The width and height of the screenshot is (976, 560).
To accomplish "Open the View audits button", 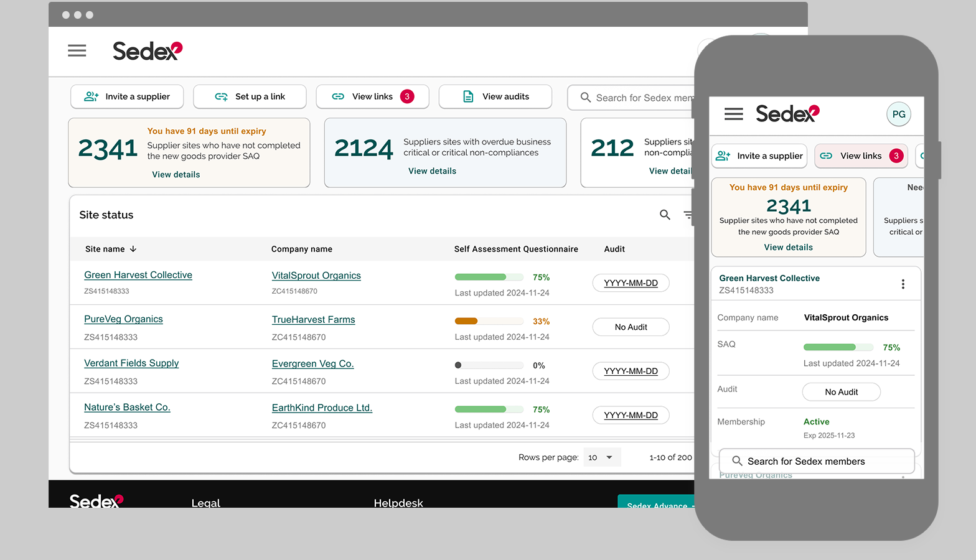I will (495, 96).
